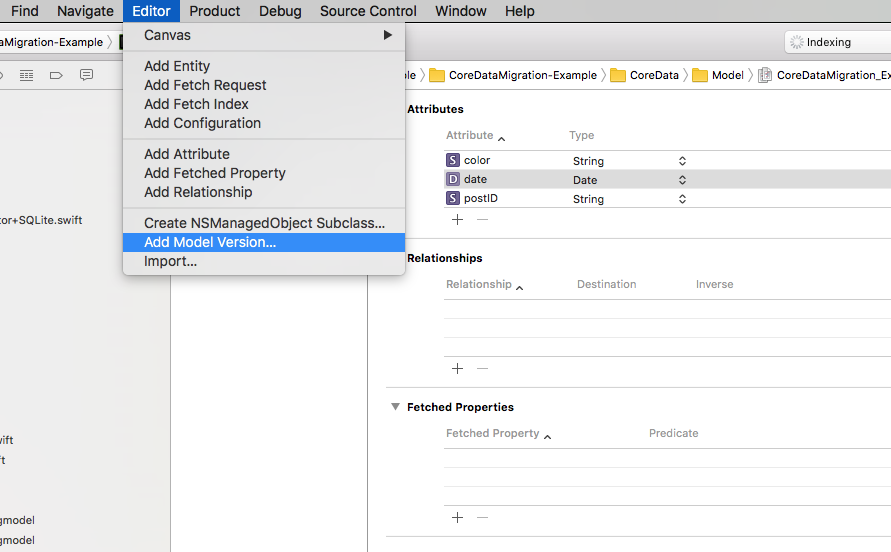
Task: Add a relationship with plus button
Action: coord(457,369)
